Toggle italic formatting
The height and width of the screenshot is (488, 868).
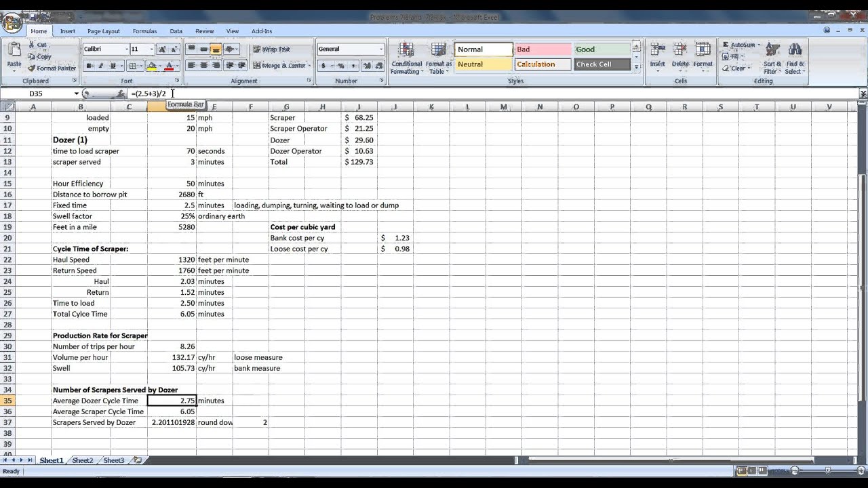point(100,66)
